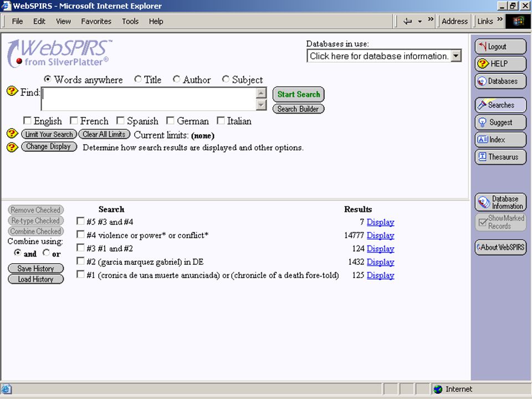Check the German language checkbox
Viewport: 532px width, 399px height.
point(170,120)
